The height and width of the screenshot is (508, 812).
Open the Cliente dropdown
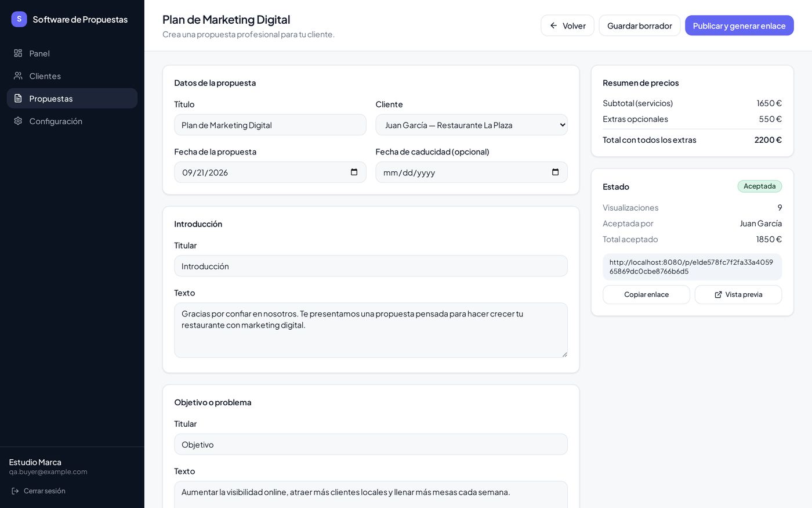click(472, 125)
